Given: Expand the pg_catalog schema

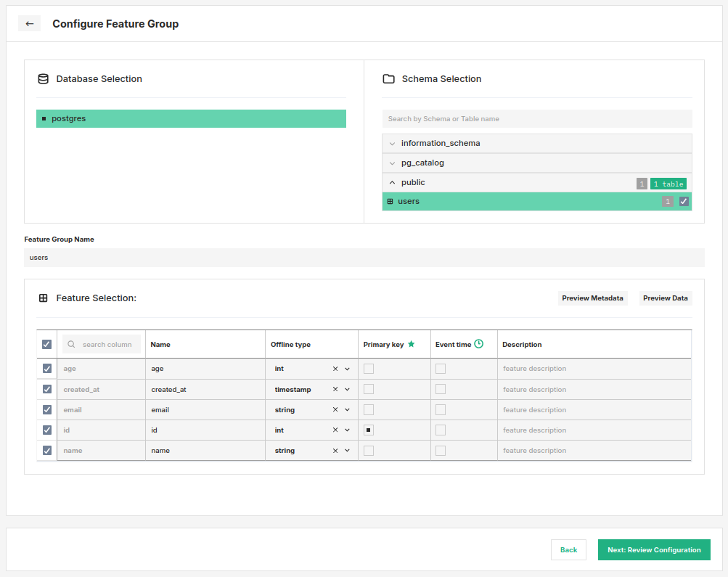Looking at the screenshot, I should pyautogui.click(x=392, y=163).
